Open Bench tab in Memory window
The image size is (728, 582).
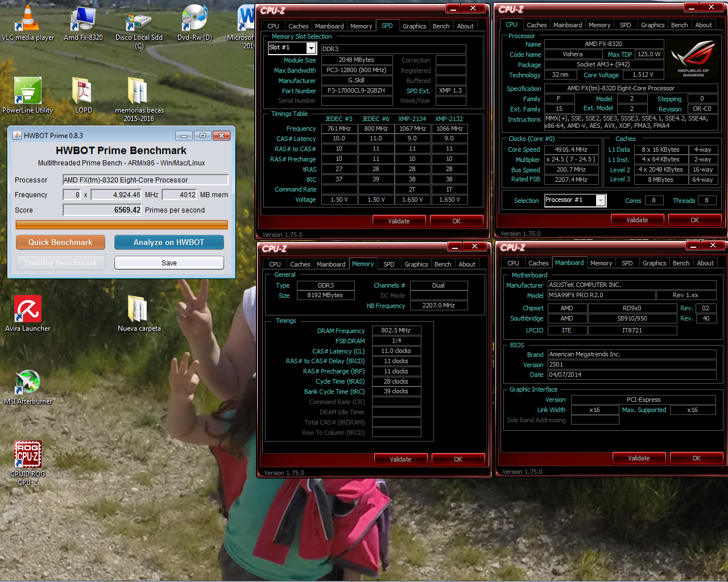click(x=442, y=264)
